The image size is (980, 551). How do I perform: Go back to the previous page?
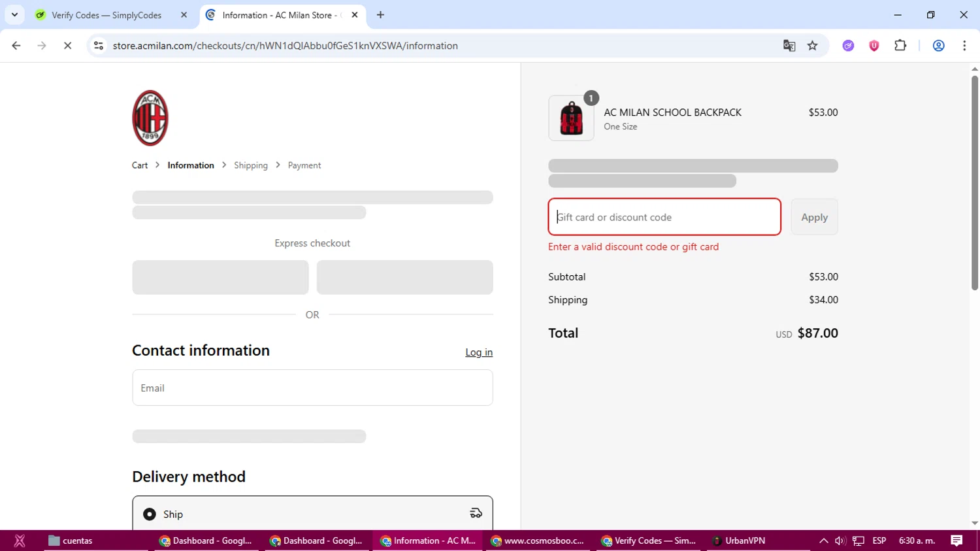click(16, 46)
